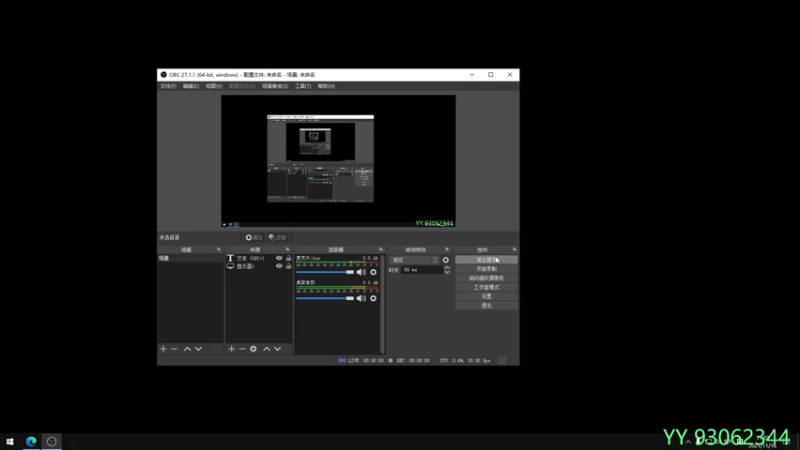Open microphone/Aux audio settings gear
This screenshot has height=450, width=800.
[373, 272]
